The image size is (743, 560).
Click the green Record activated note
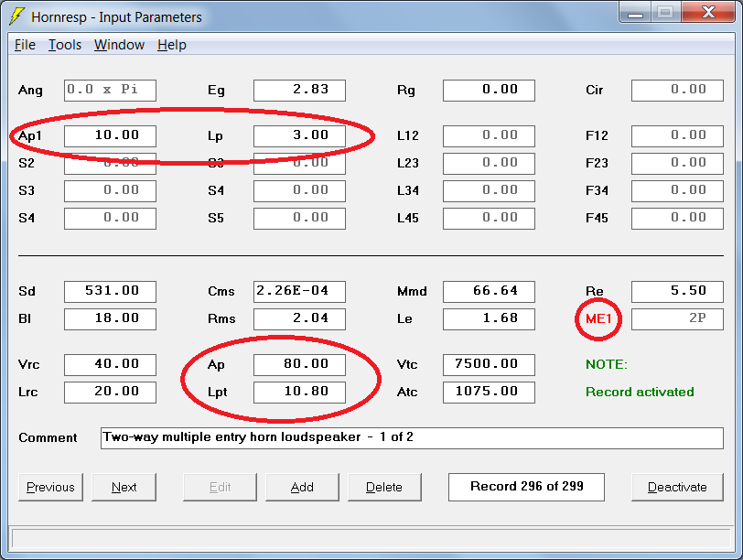point(640,392)
